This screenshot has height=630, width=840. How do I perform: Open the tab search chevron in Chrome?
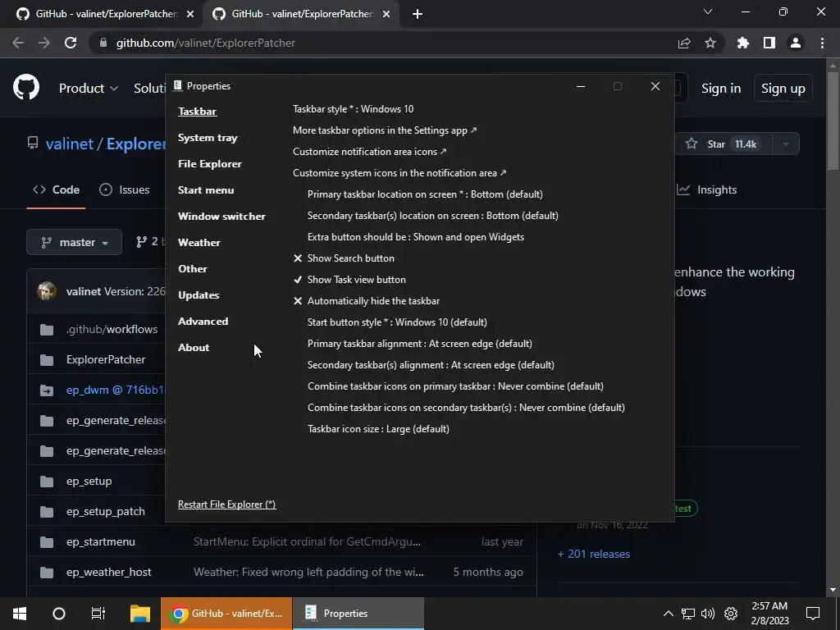click(x=708, y=11)
